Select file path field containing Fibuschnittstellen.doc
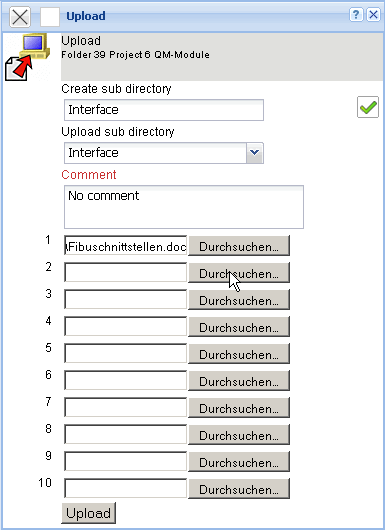This screenshot has width=385, height=530. coord(125,246)
